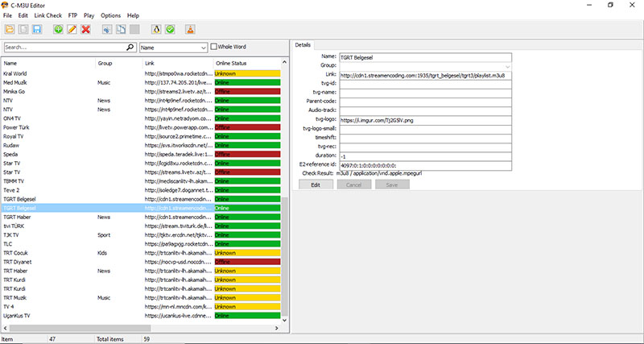
Task: Sort list by Group column header
Action: click(118, 64)
